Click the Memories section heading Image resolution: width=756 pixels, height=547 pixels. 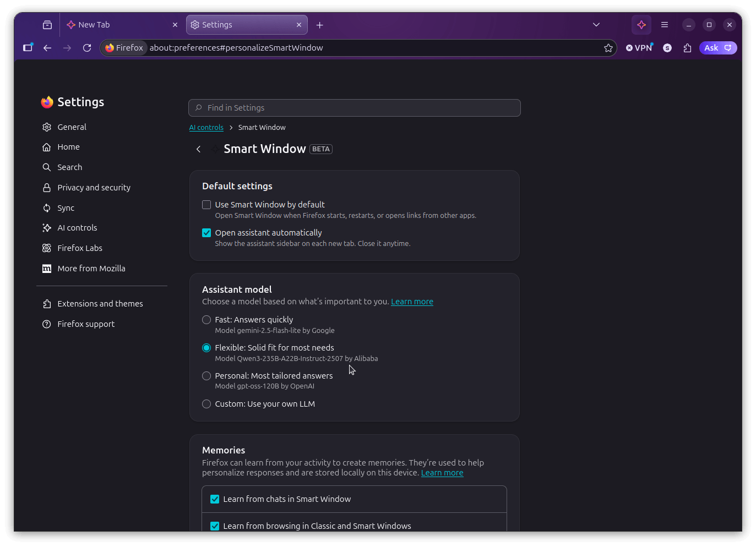224,450
